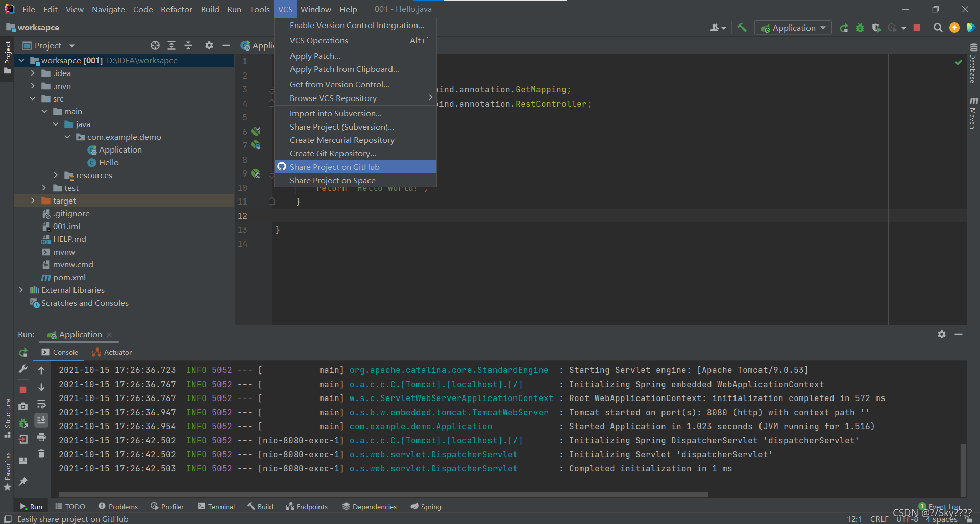The image size is (980, 524).
Task: Open the Problems tool window
Action: coord(118,507)
